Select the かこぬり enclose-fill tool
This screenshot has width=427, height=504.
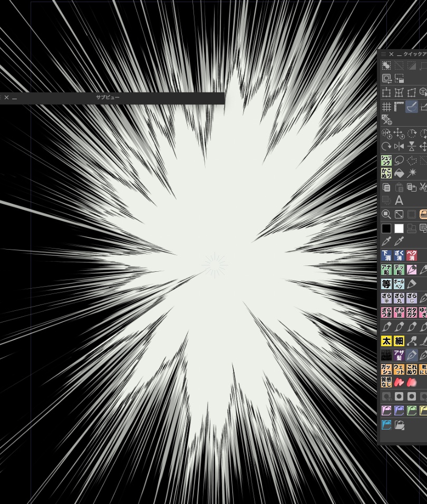pyautogui.click(x=386, y=173)
